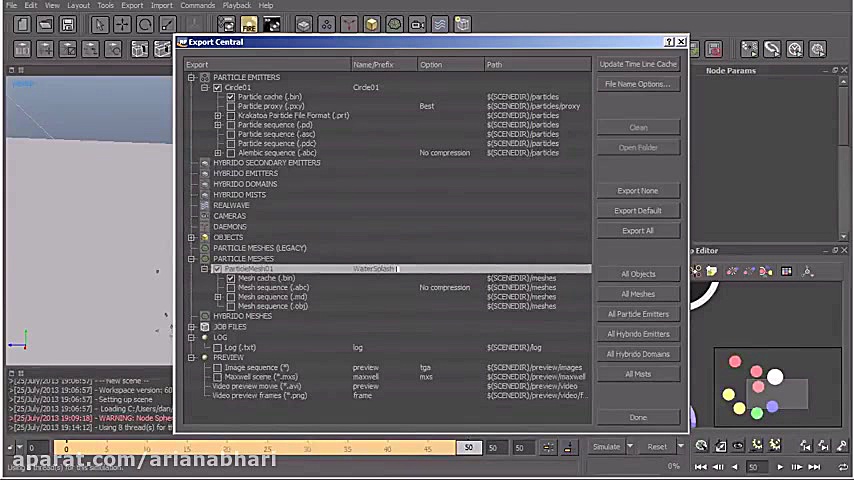The height and width of the screenshot is (480, 854).
Task: Click the All Meshes button
Action: pyautogui.click(x=638, y=294)
